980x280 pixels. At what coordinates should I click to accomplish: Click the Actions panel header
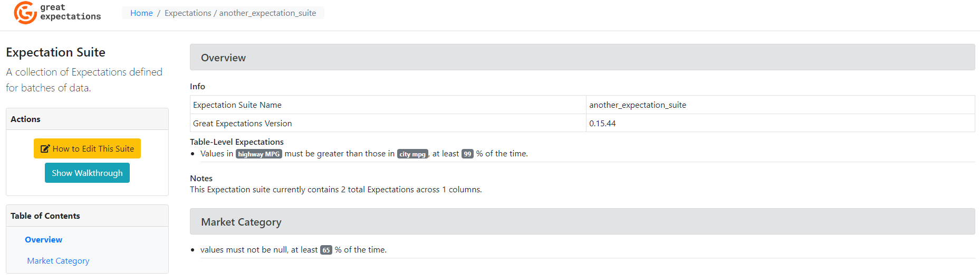(x=87, y=119)
